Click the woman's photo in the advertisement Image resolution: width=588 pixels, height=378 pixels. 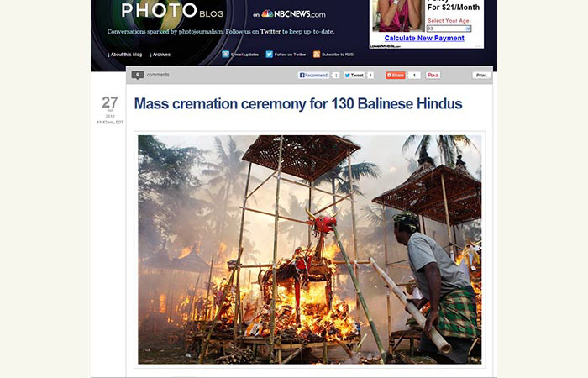[398, 16]
